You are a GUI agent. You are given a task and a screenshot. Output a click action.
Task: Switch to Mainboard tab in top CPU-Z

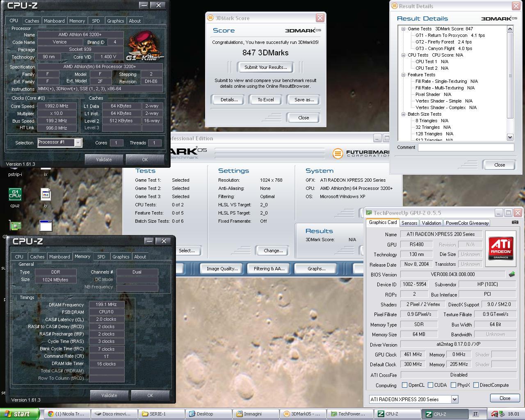point(54,21)
